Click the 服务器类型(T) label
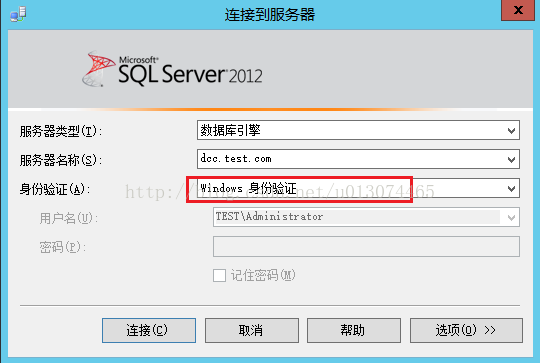Viewport: 540px width, 363px height. (61, 131)
